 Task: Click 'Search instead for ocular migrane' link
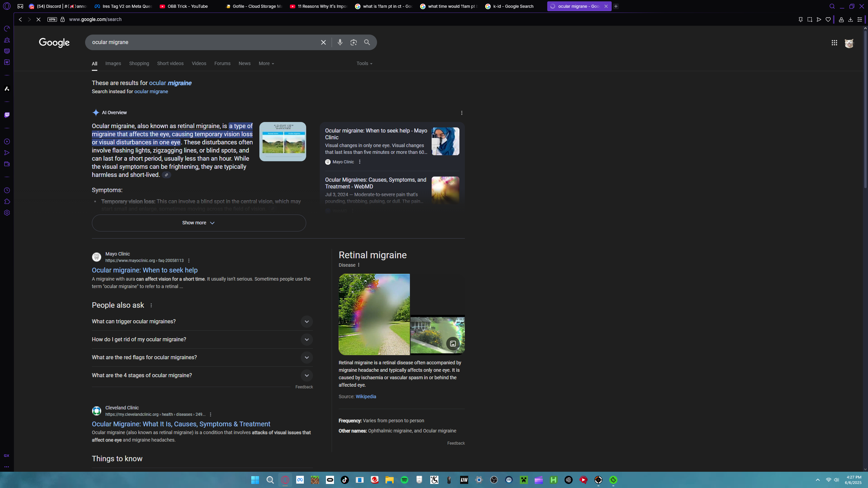(151, 91)
